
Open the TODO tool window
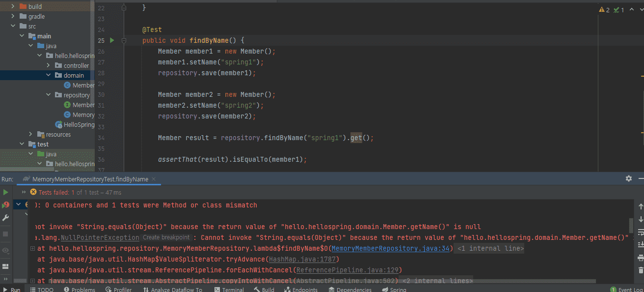[41, 290]
